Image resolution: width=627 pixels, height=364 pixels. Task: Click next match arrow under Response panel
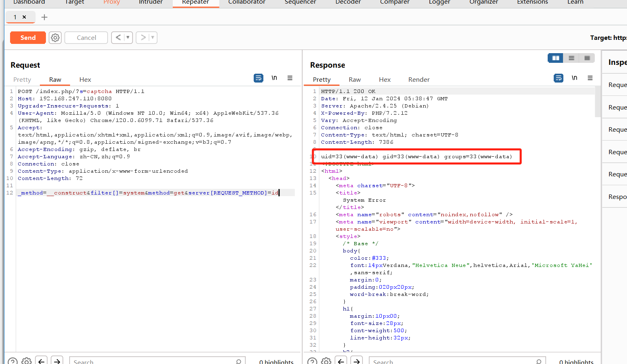(357, 361)
